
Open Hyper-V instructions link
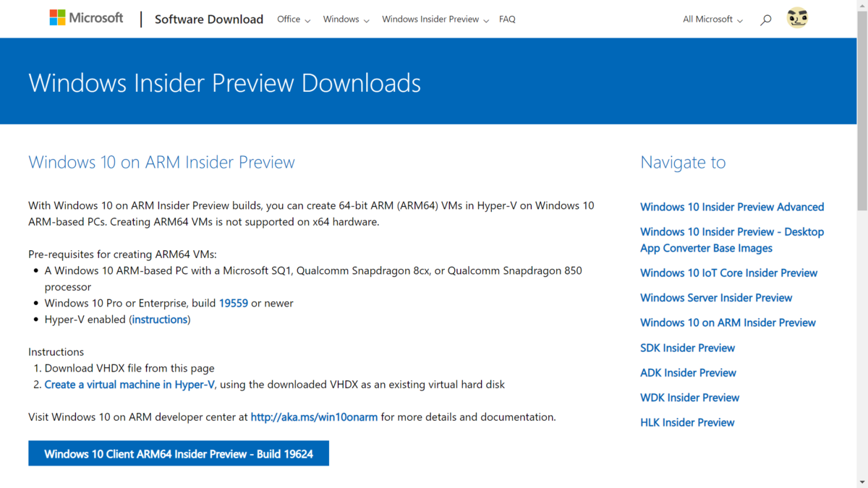160,320
